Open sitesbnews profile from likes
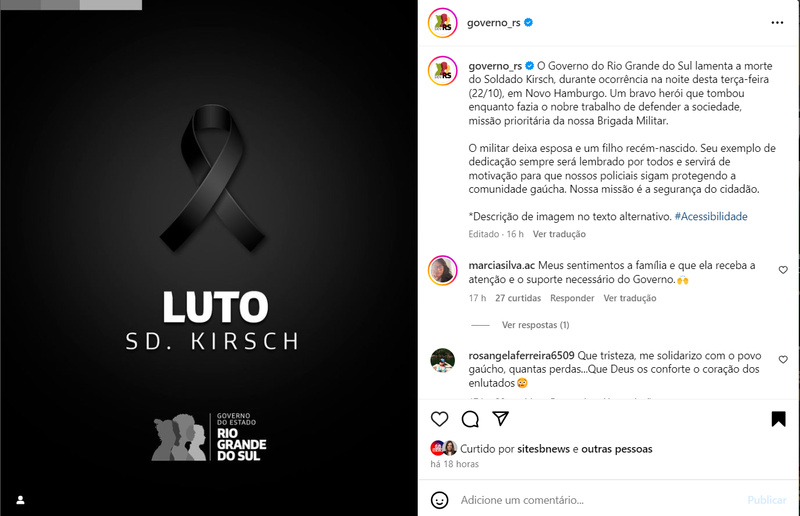 click(x=543, y=449)
